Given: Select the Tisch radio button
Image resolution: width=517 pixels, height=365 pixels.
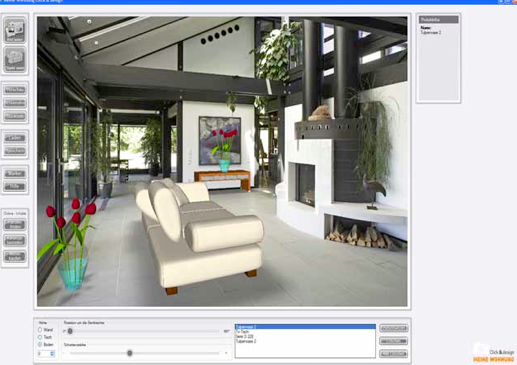Looking at the screenshot, I should point(40,337).
